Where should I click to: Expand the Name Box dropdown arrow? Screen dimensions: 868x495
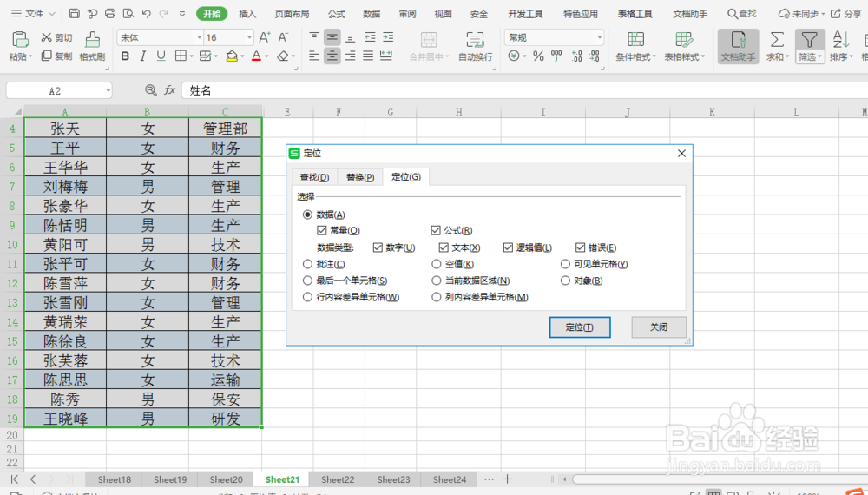108,90
